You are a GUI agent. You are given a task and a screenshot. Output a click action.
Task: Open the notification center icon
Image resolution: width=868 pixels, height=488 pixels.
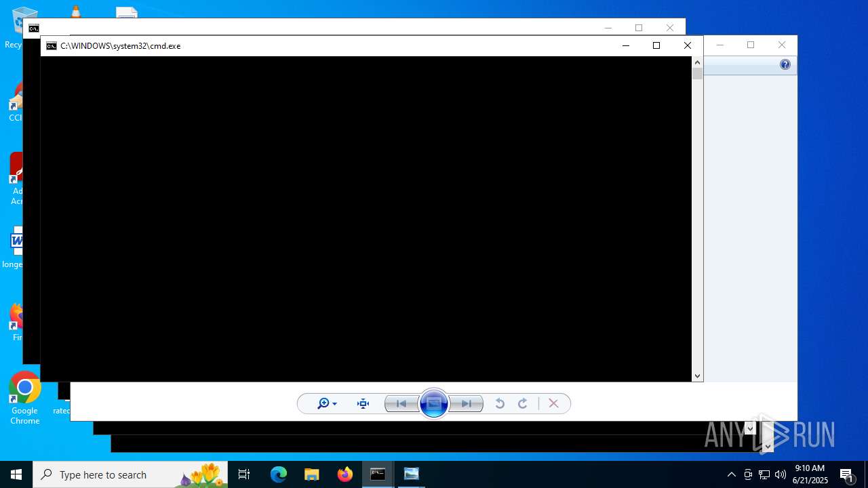[847, 474]
